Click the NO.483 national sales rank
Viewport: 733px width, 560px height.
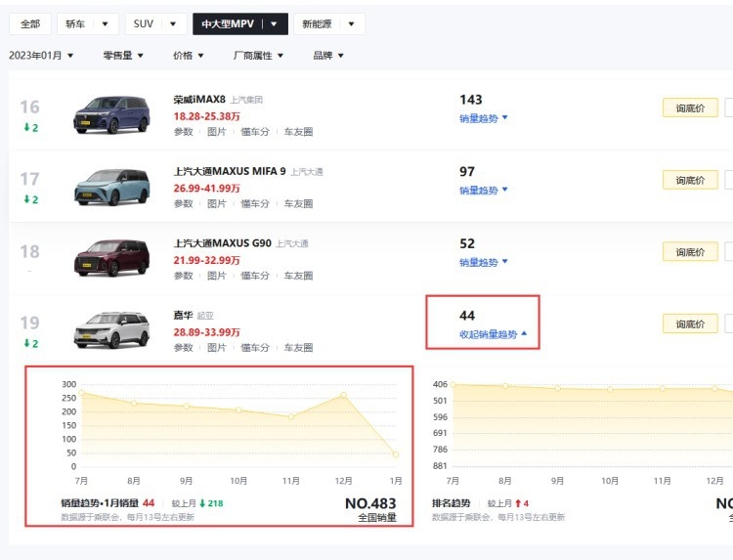coord(370,503)
